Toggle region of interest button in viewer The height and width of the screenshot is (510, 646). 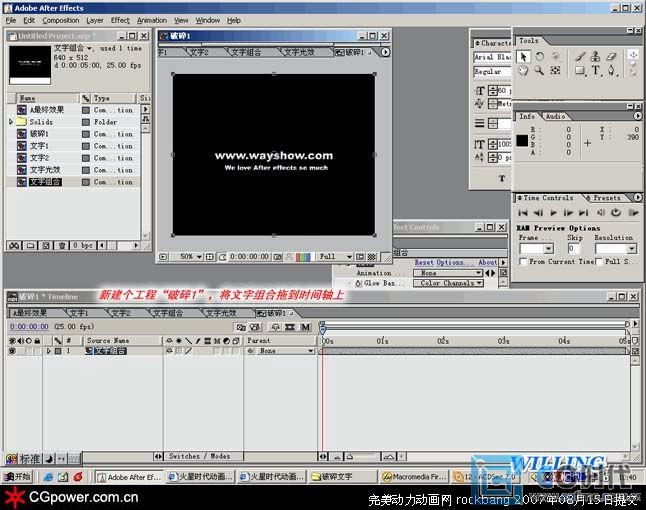(360, 257)
